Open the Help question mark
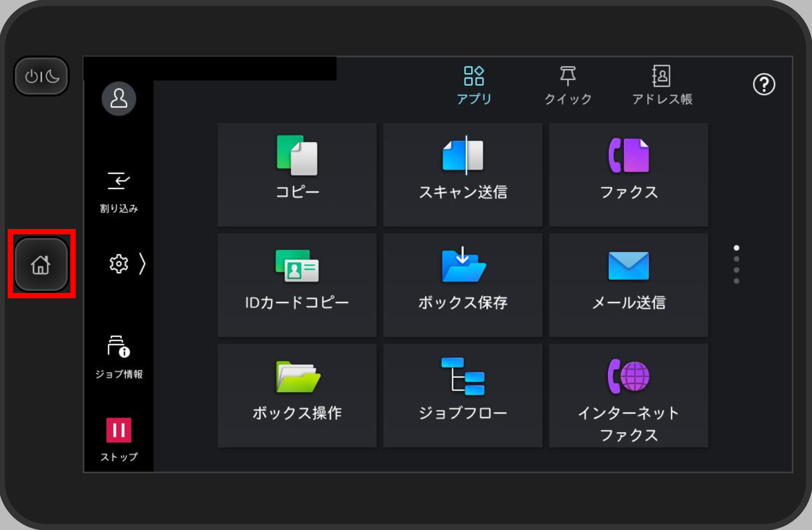This screenshot has height=530, width=812. click(764, 84)
